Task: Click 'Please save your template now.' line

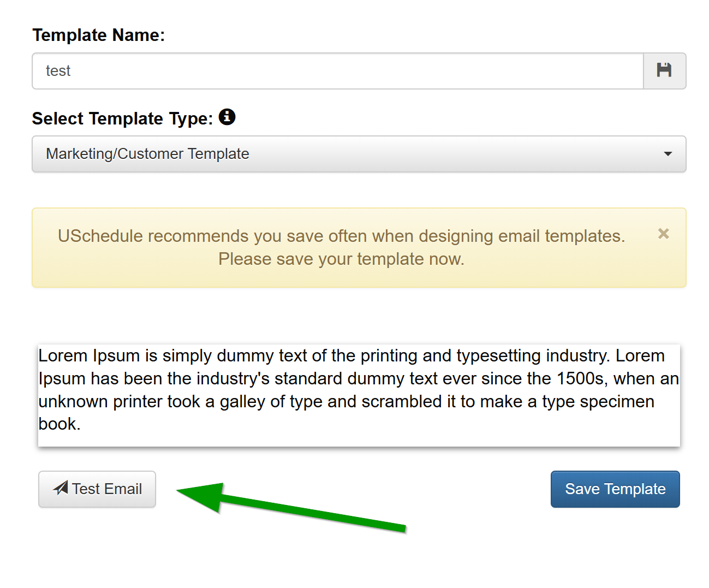Action: [341, 259]
